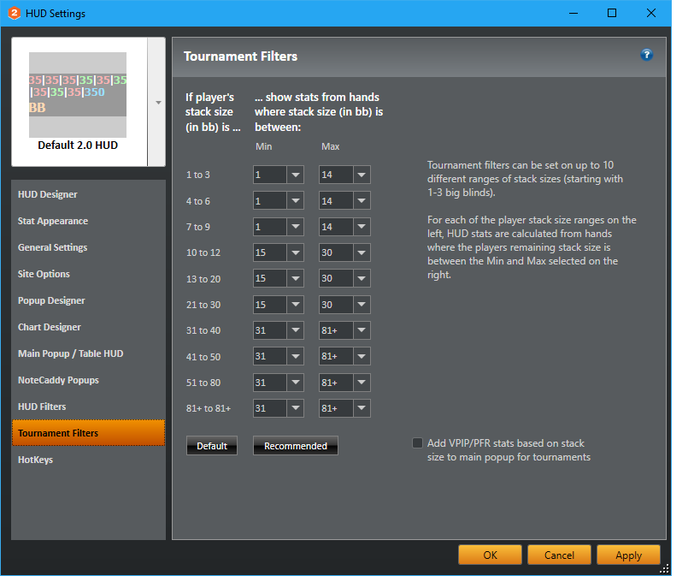Enable Add VPIP/PFR stats based on stack checkbox
This screenshot has width=700, height=576.
[x=417, y=443]
